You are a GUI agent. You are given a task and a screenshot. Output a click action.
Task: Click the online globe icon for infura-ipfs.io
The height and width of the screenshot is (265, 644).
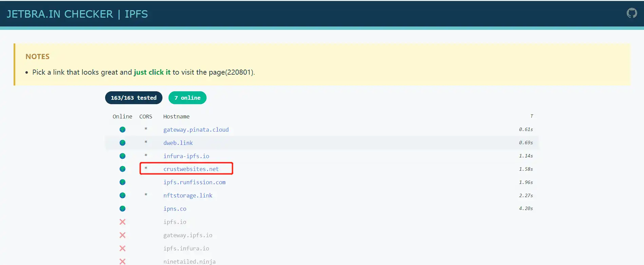coord(122,156)
